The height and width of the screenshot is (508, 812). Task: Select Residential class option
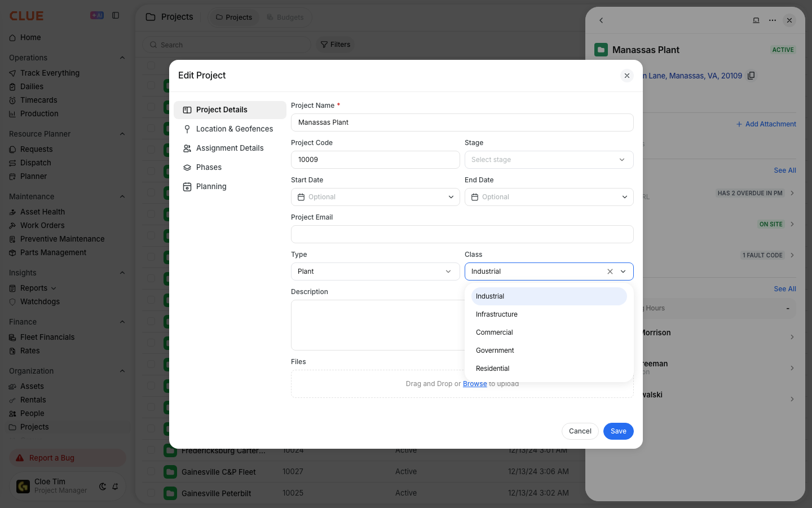(549, 369)
